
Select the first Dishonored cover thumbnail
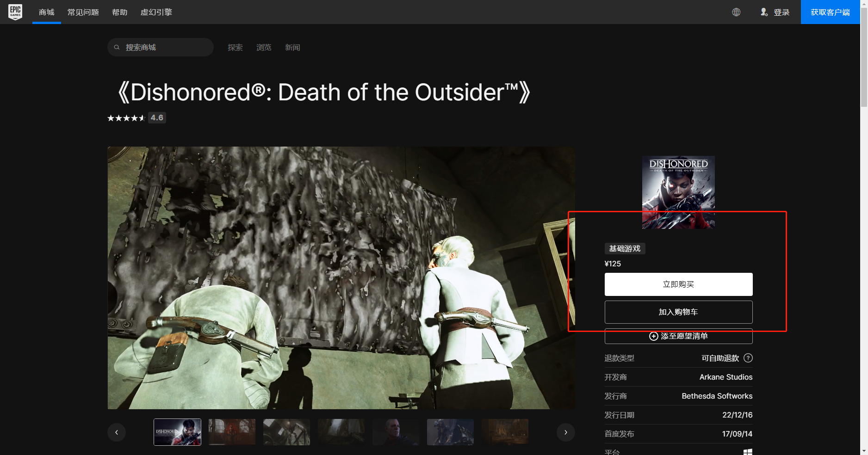[x=177, y=432]
